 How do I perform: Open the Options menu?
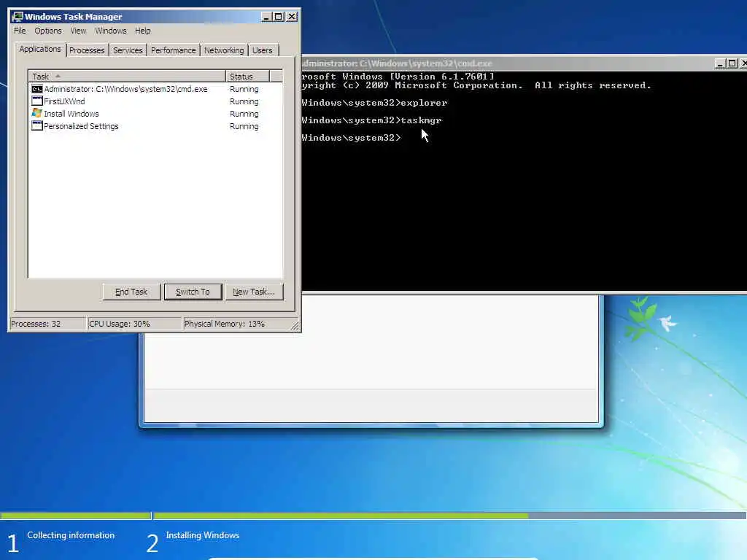click(x=47, y=31)
